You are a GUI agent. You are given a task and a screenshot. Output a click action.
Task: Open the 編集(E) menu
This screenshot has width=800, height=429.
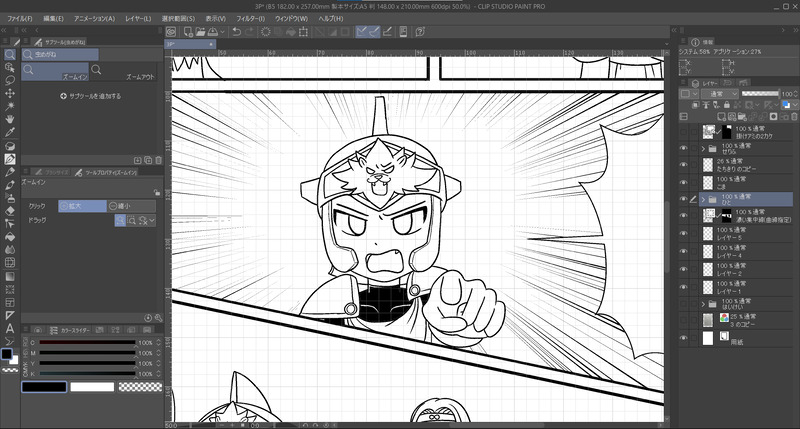(54, 18)
